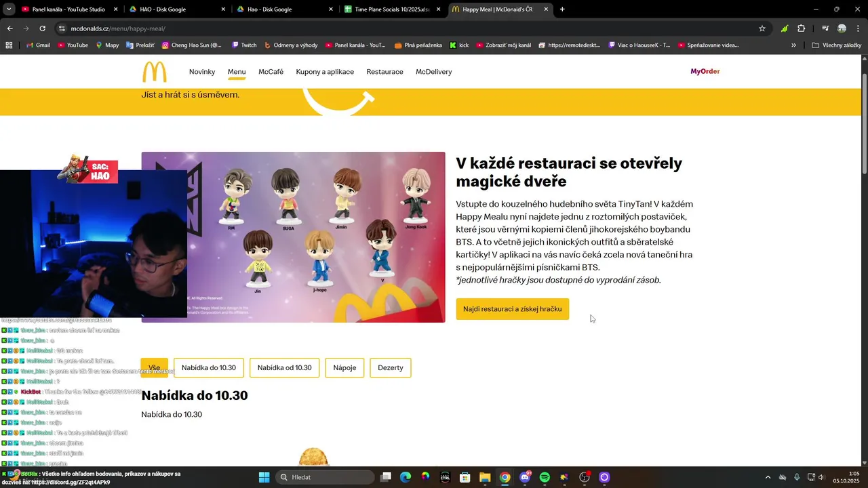Open the Gmail bookmark
The image size is (868, 488).
pos(37,45)
